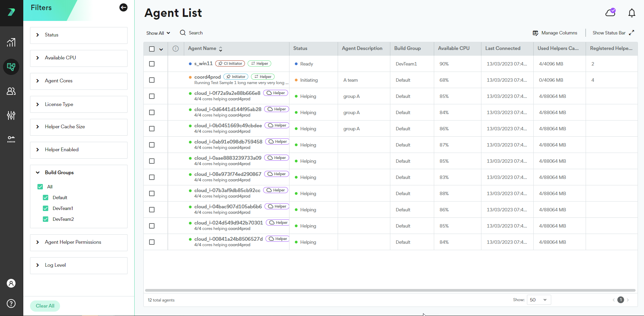Click the users group sidebar icon
Viewport: 644px width, 316px height.
[x=11, y=91]
